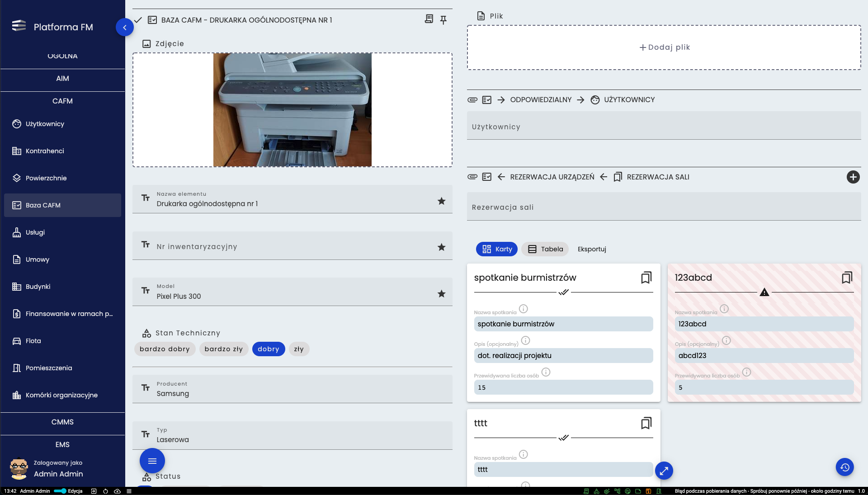Screen dimensions: 868x495
Task: Click the printer photo thumbnail
Action: point(292,110)
